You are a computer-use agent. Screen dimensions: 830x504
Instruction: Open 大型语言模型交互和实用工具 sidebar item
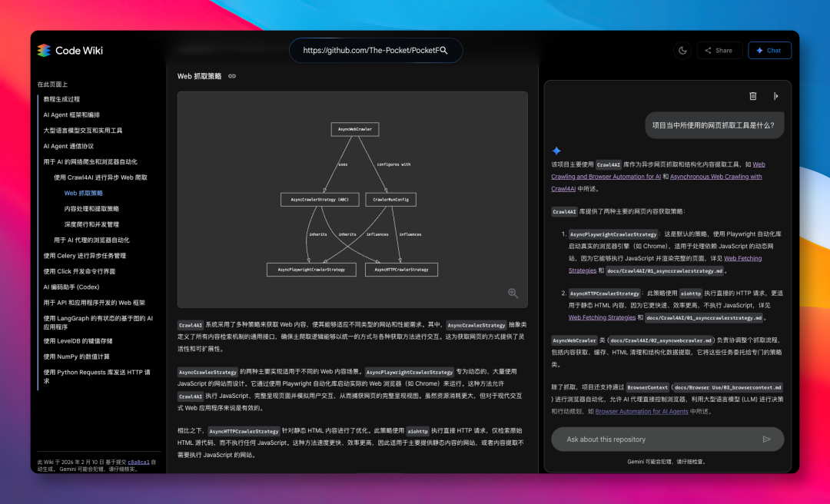[82, 131]
